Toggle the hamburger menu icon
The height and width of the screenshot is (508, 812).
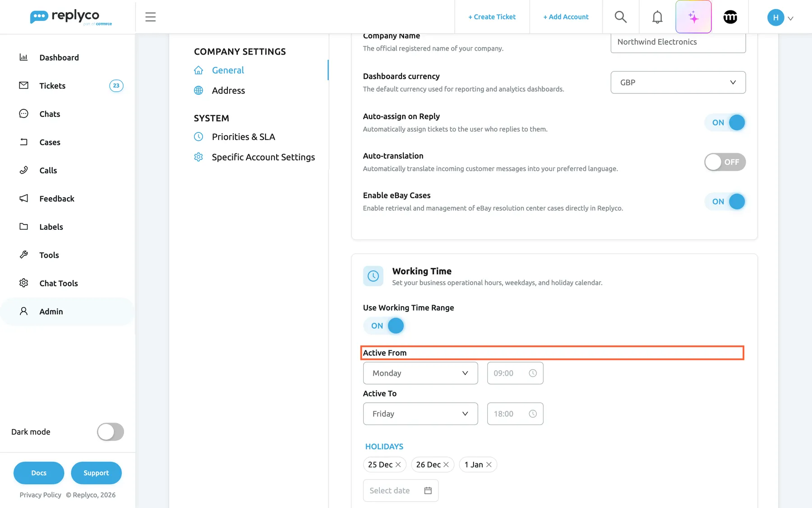tap(150, 17)
